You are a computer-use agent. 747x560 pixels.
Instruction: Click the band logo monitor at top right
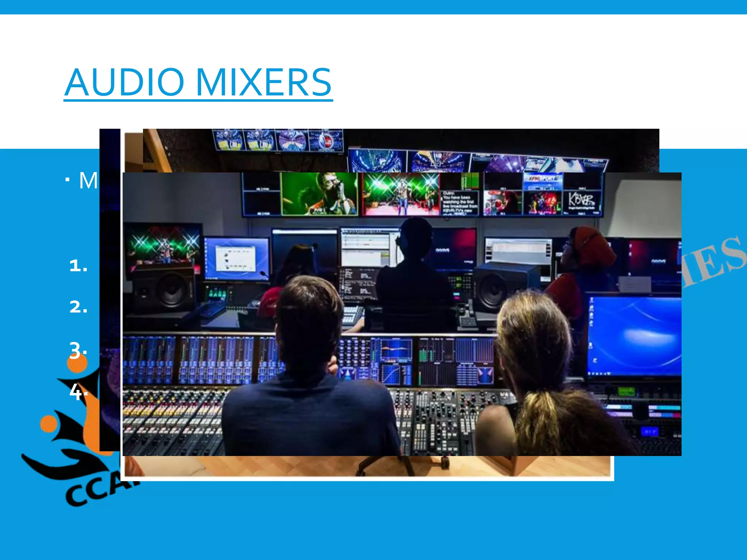pyautogui.click(x=582, y=201)
